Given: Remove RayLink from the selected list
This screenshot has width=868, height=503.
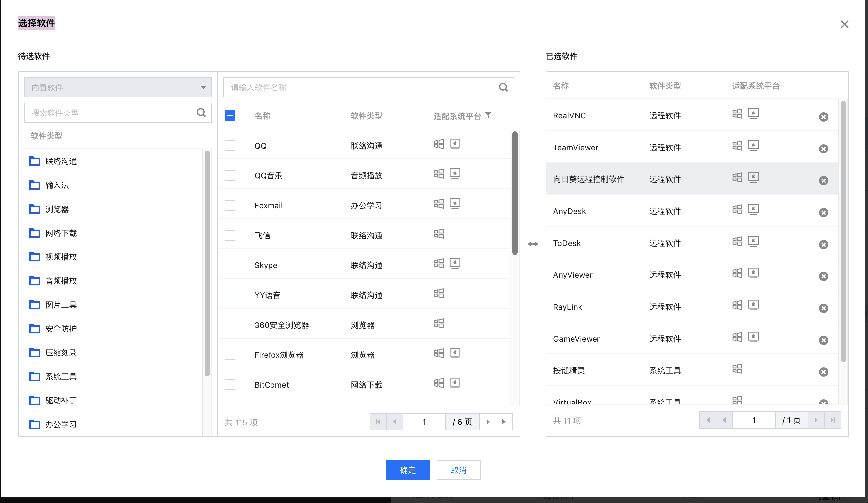Looking at the screenshot, I should (x=823, y=308).
